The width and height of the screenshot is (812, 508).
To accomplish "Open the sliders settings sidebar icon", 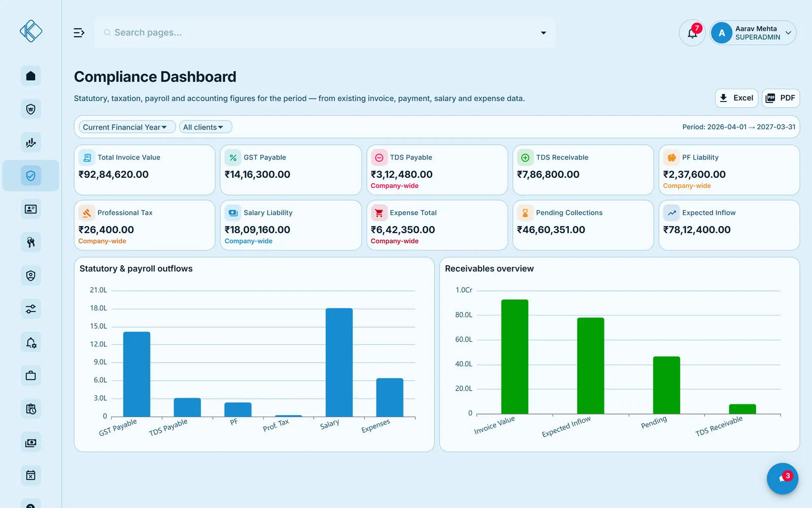I will 30,309.
